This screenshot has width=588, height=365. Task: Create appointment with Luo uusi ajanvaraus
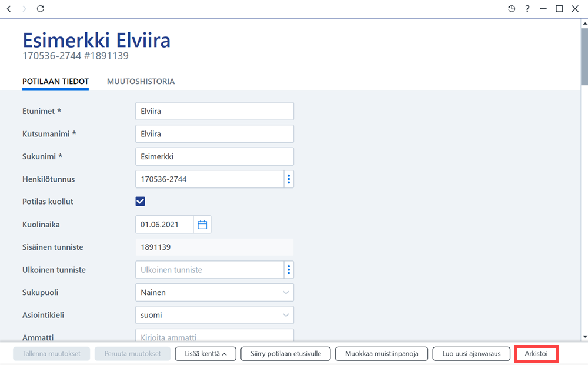[472, 353]
